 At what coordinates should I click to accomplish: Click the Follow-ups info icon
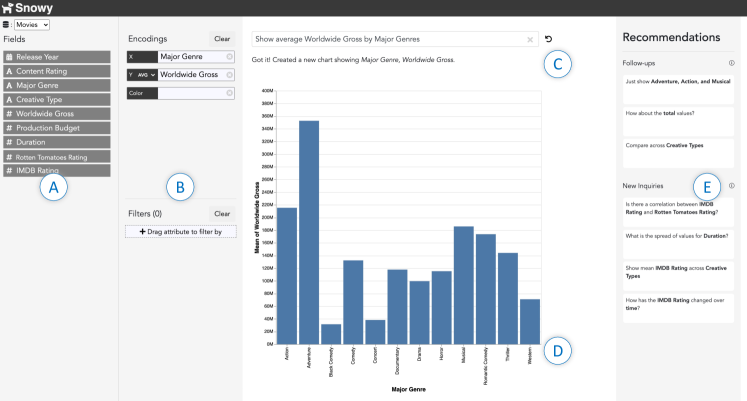731,63
